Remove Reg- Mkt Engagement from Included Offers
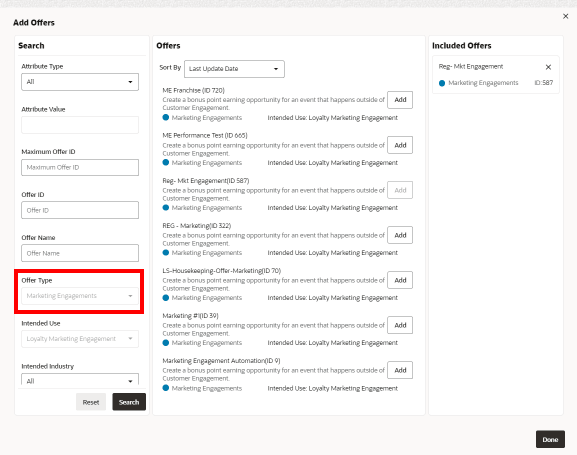577x455 pixels. tap(548, 67)
